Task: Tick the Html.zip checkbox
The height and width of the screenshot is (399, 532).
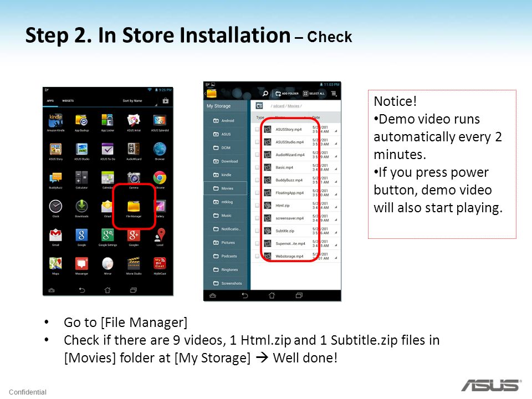Action: [x=257, y=205]
